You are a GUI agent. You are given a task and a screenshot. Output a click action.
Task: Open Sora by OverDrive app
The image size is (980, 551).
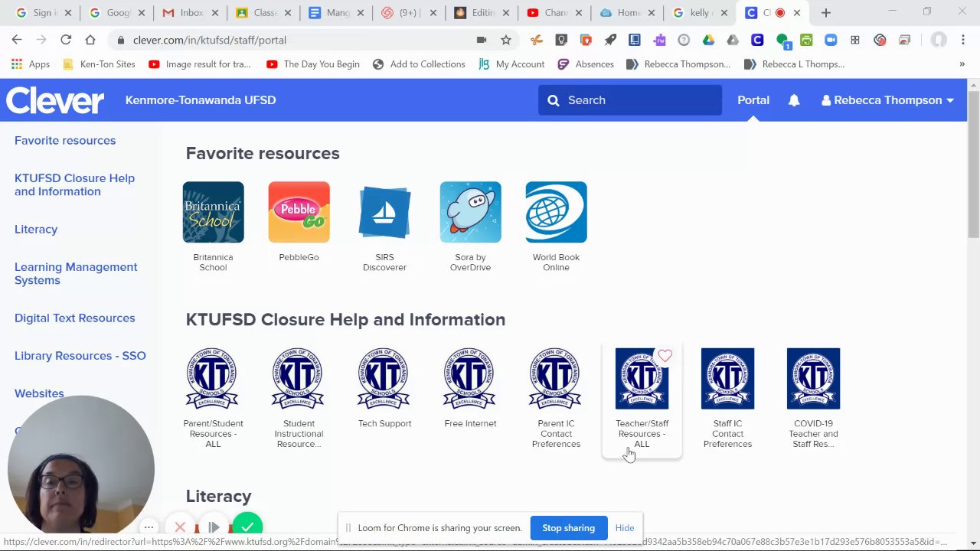(x=470, y=227)
